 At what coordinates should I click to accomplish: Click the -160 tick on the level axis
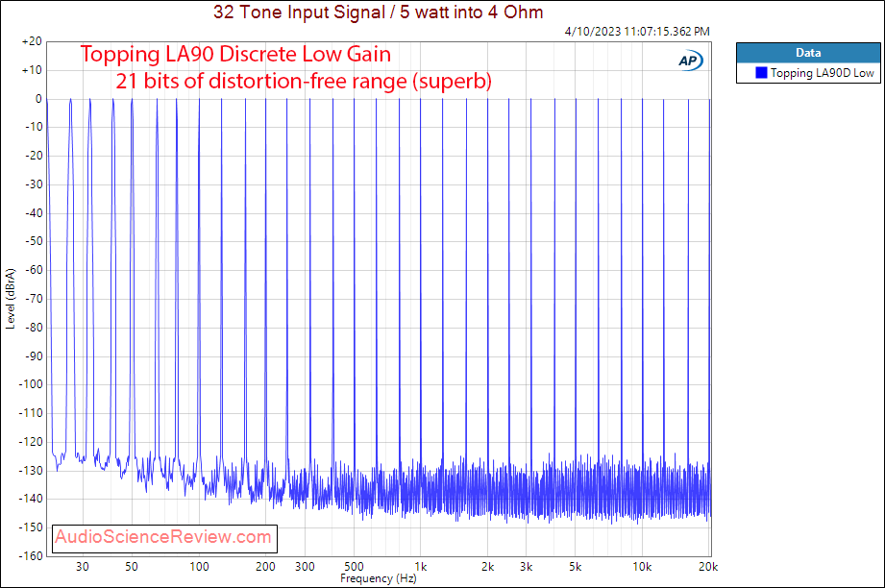coord(27,555)
